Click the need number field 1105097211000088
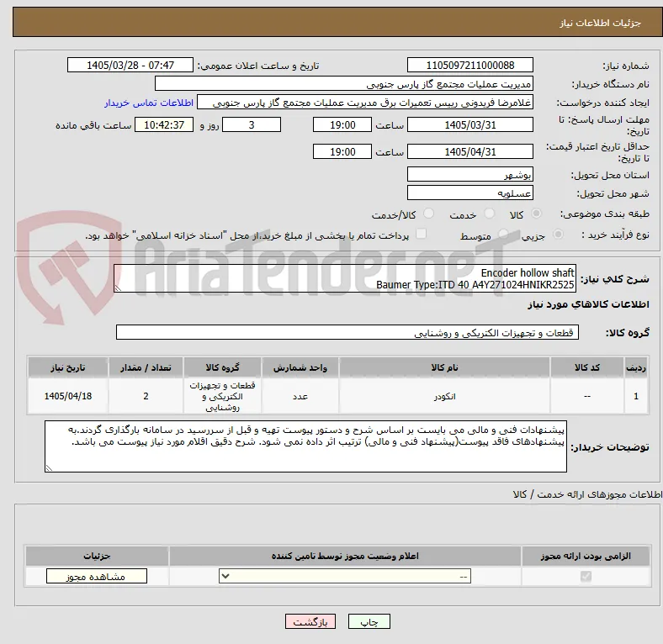 pos(469,66)
